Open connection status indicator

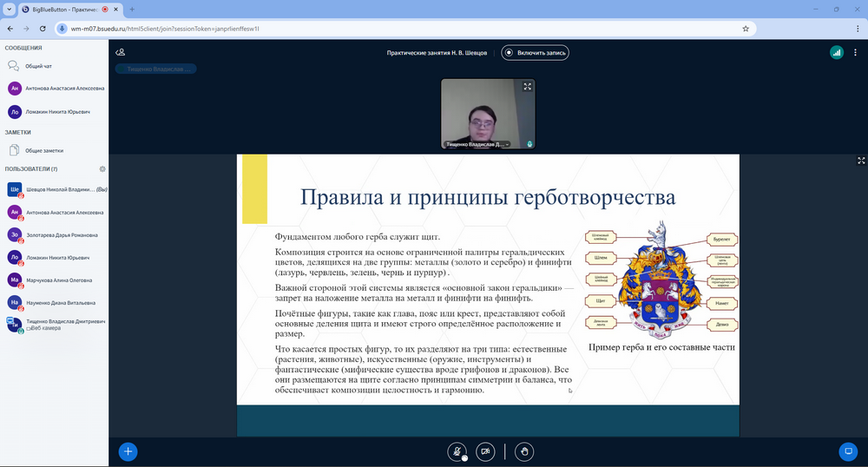tap(836, 52)
